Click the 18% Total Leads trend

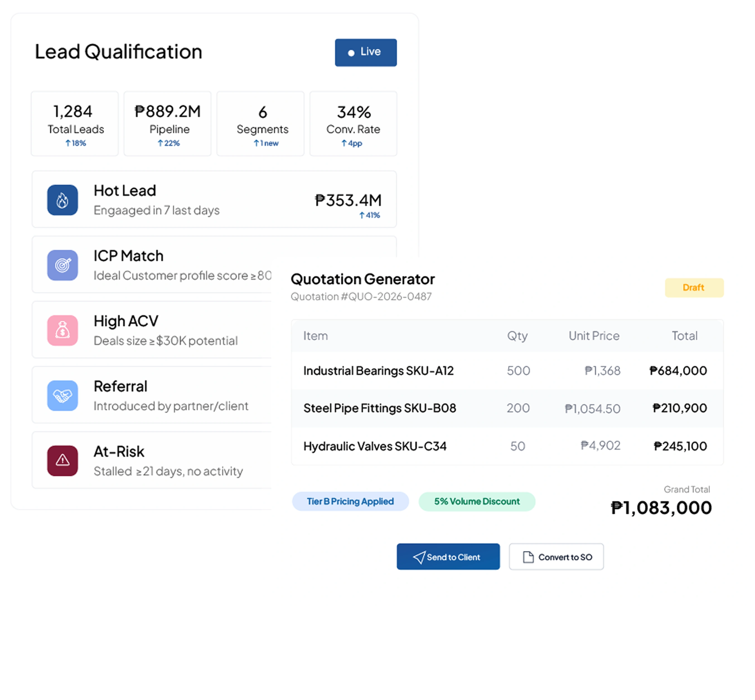tap(76, 143)
